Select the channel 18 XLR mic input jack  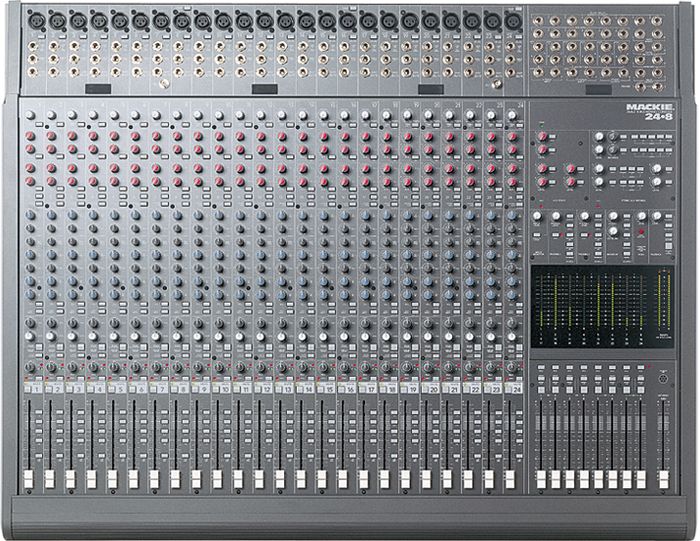(388, 20)
